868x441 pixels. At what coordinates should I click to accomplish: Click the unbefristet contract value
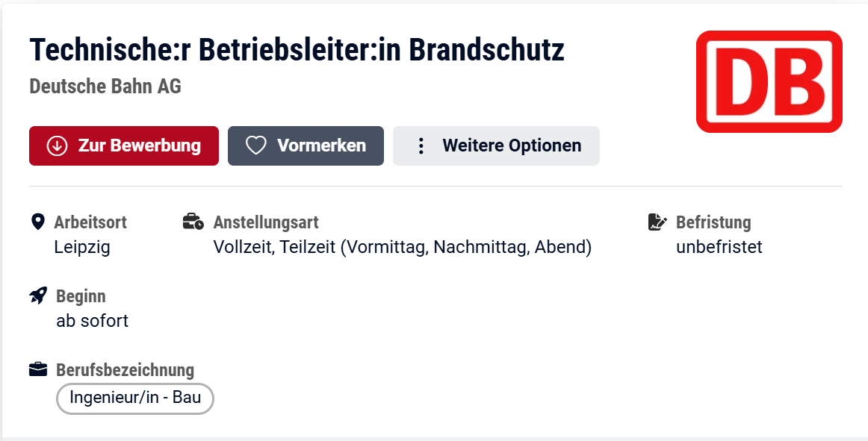[719, 247]
